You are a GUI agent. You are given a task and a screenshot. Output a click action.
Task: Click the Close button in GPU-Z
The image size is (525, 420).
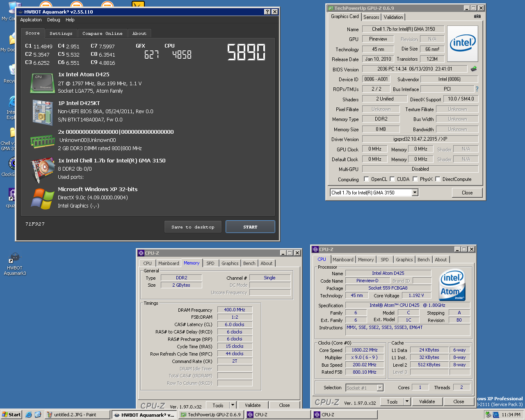point(467,193)
